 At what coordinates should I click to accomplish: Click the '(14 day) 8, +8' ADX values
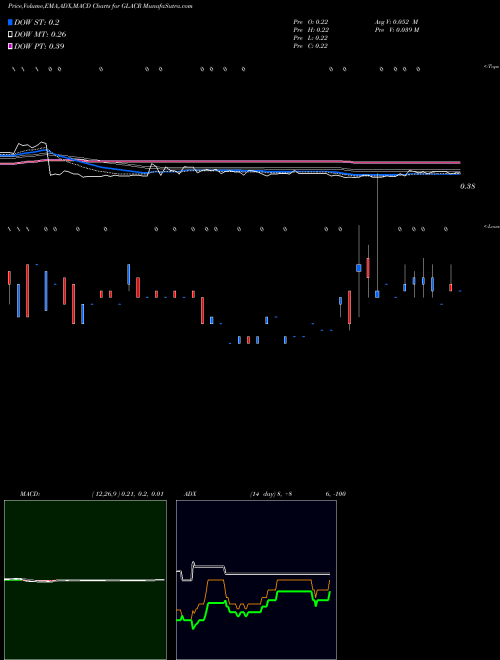[271, 494]
